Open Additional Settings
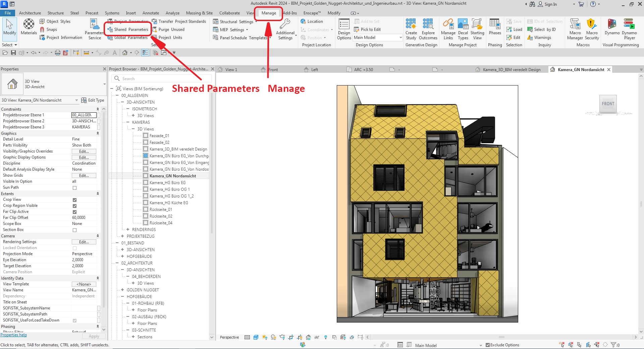The image size is (644, 349). pos(285,29)
